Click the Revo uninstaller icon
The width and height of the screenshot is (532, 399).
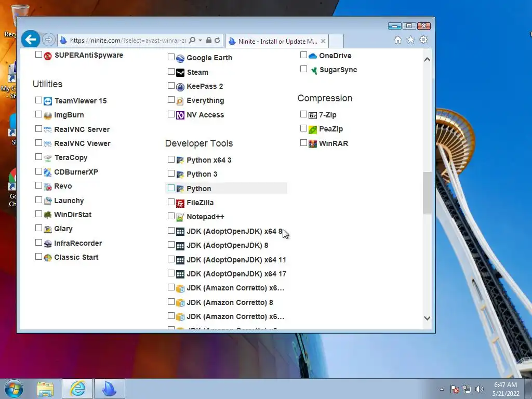tap(48, 187)
